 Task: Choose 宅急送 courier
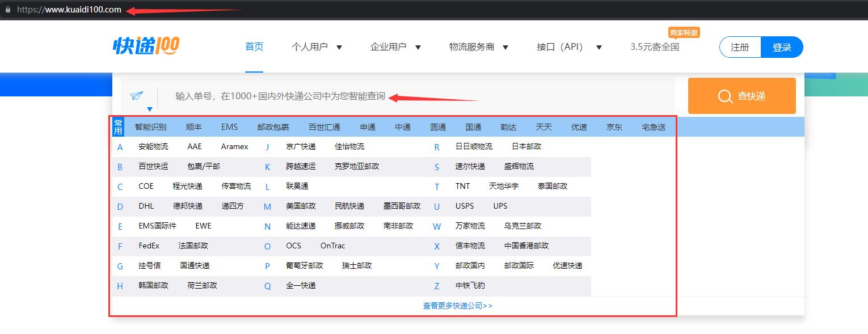654,127
